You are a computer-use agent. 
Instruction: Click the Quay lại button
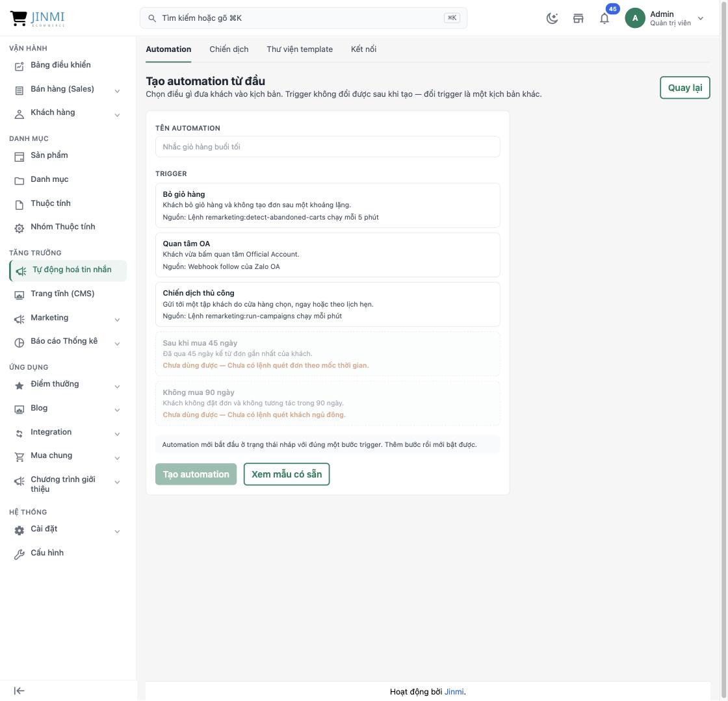pos(685,88)
